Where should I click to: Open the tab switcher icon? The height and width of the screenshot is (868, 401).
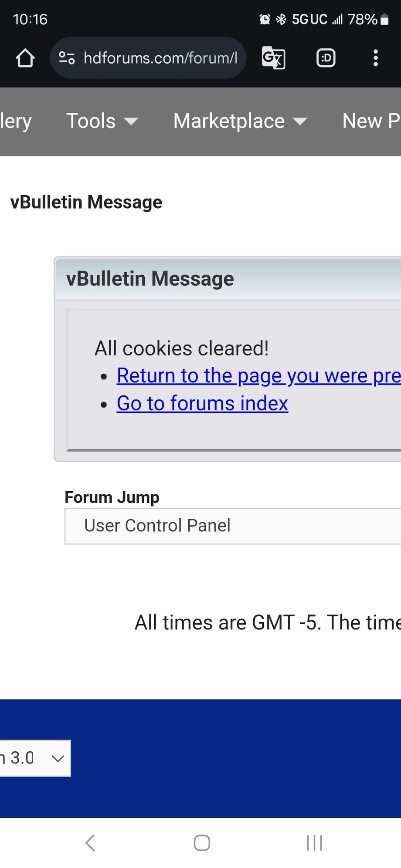click(x=326, y=58)
